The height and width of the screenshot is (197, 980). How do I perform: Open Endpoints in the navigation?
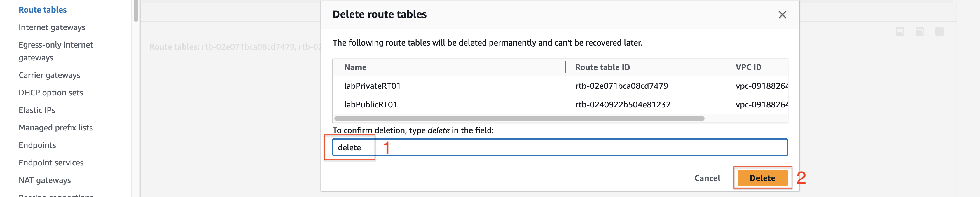(x=37, y=145)
